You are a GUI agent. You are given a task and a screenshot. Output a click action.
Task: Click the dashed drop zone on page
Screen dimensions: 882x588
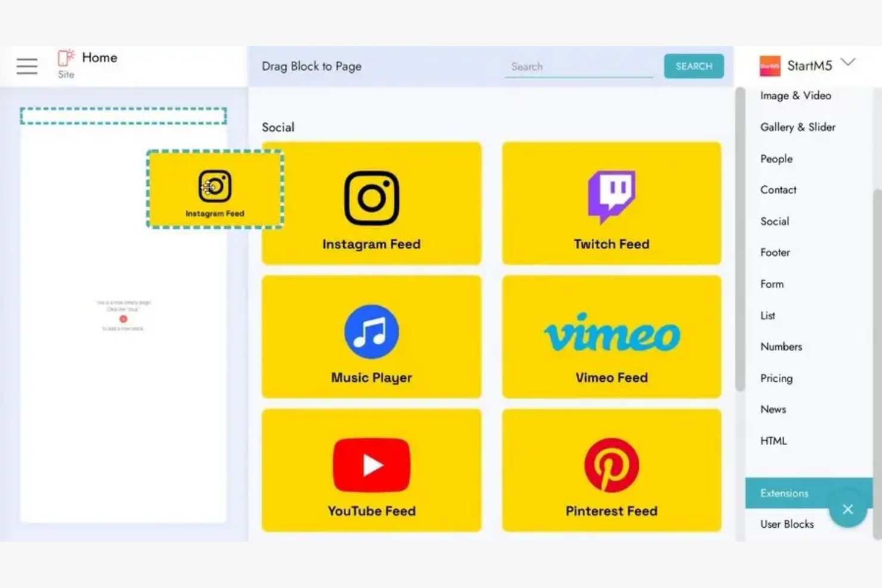pos(123,116)
